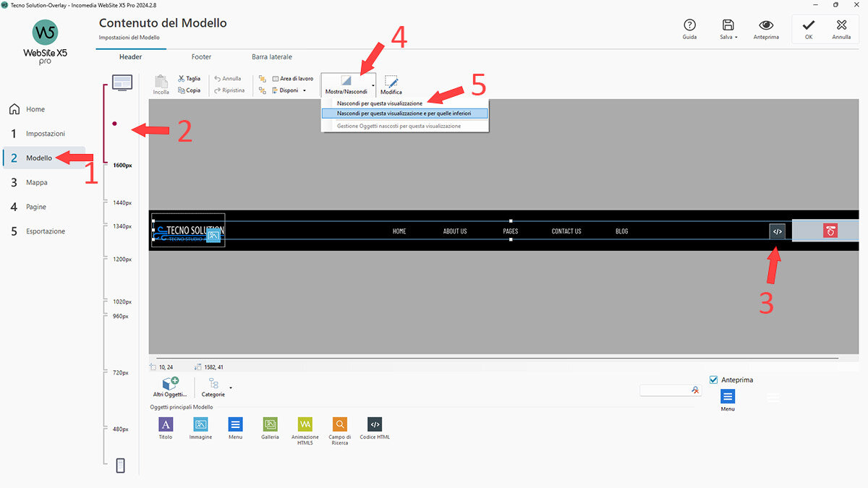Open the Categorie dropdown

coord(231,388)
